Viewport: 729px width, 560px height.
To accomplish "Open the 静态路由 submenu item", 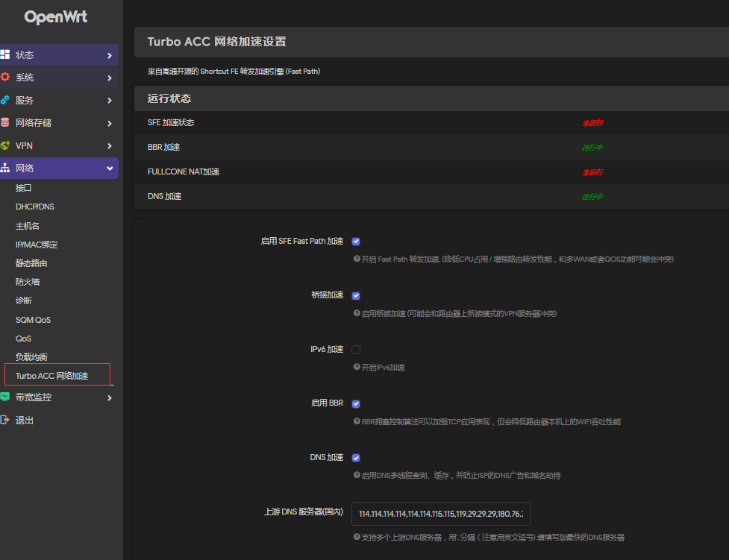I will 31,263.
